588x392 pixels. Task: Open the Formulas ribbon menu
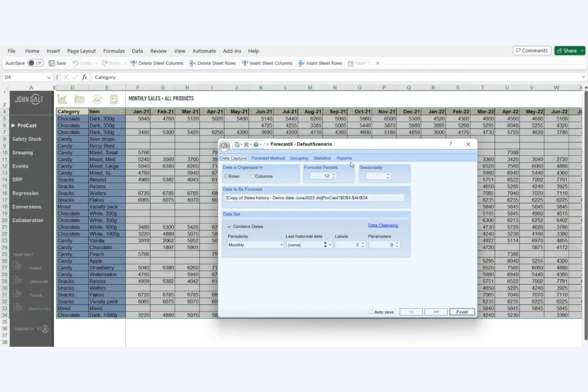tap(114, 51)
